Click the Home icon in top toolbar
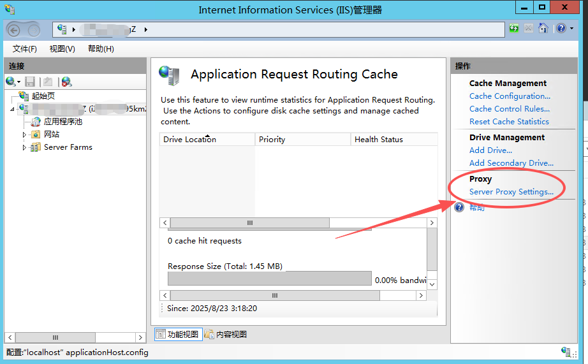 point(543,28)
